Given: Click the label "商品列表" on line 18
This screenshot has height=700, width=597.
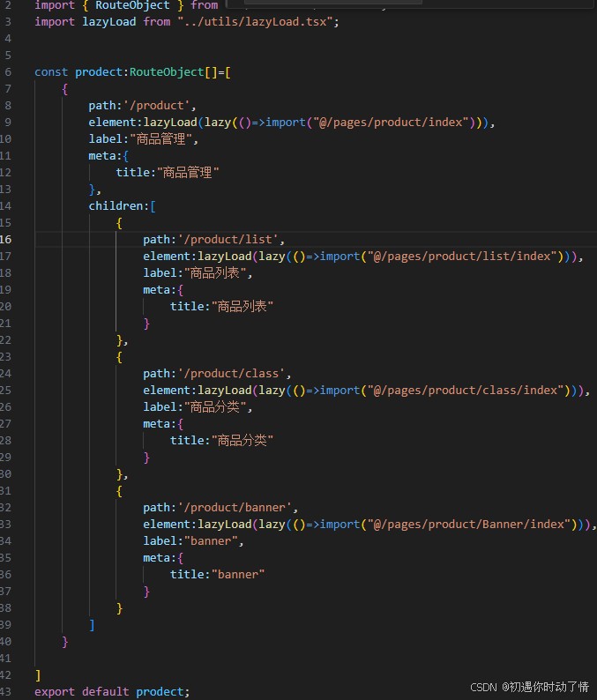Looking at the screenshot, I should 215,273.
